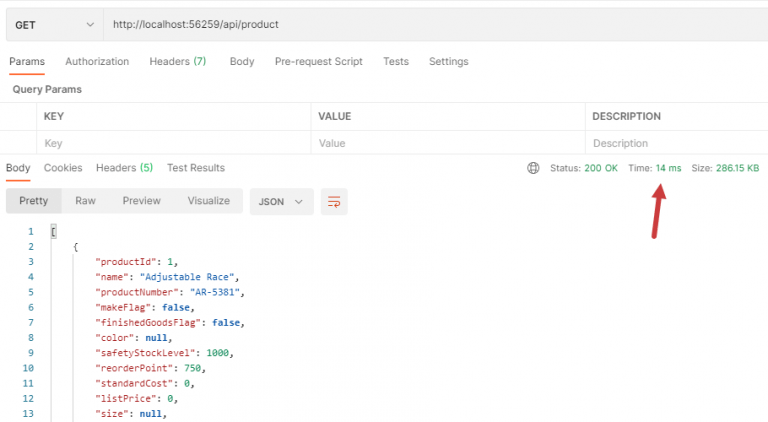
Task: Select the request Body tab
Action: tap(242, 61)
